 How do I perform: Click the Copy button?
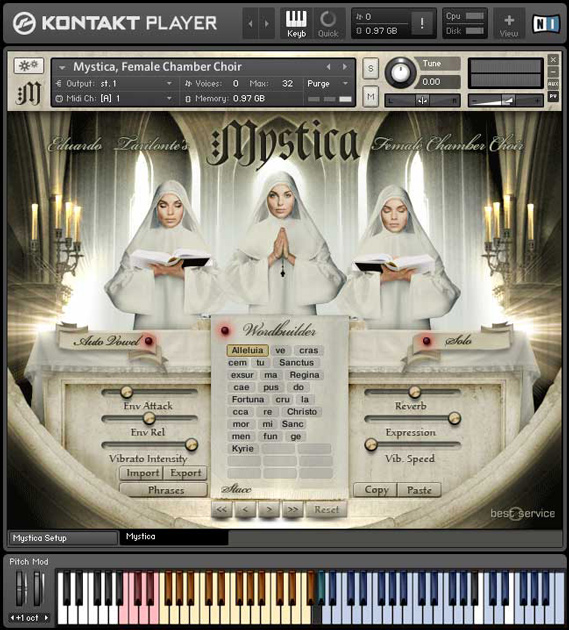pos(376,490)
